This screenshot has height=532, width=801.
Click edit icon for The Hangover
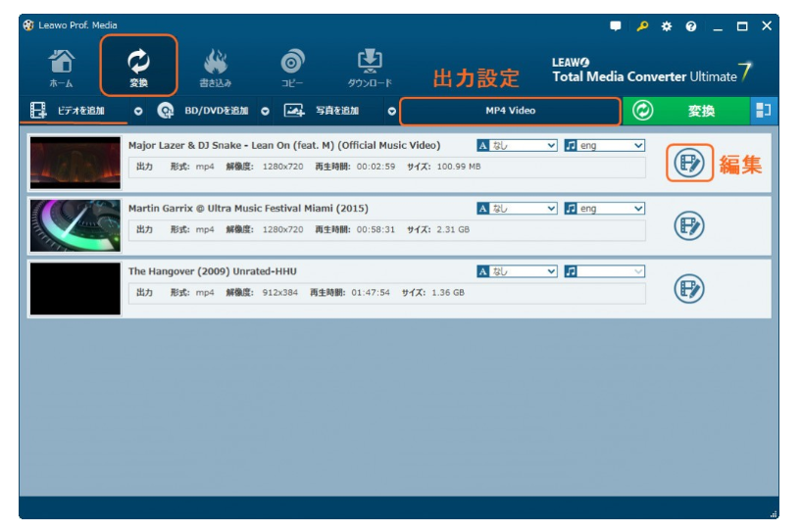689,288
